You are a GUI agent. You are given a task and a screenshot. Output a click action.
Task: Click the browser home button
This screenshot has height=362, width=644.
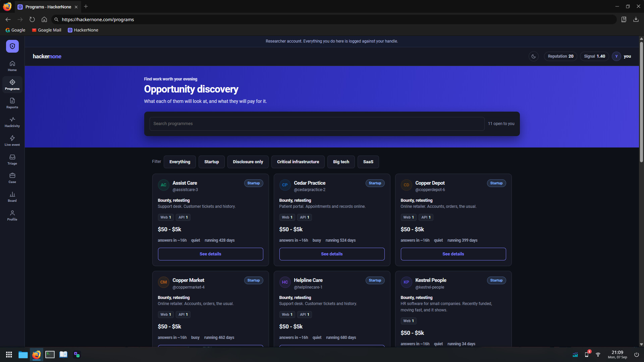(x=44, y=19)
